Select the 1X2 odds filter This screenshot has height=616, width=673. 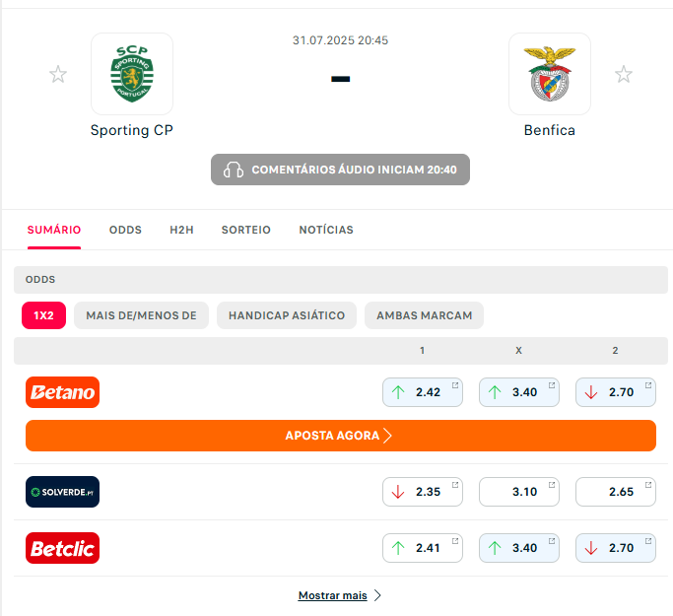tap(43, 315)
